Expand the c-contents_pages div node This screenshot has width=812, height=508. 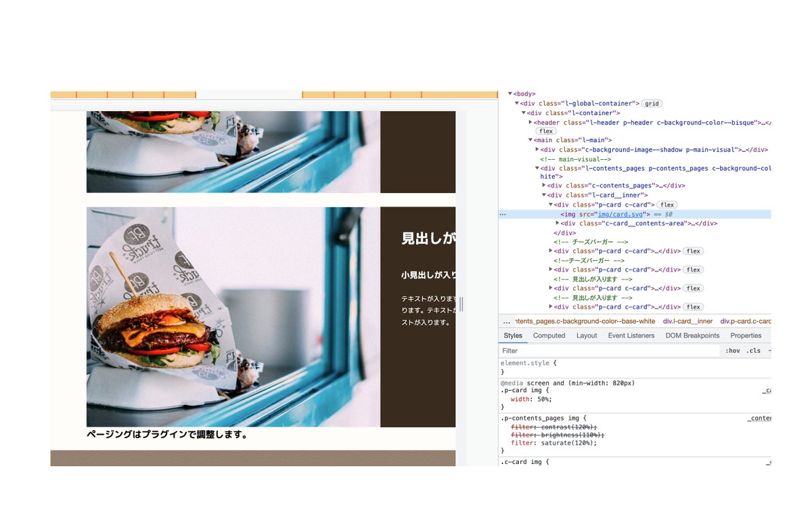(x=544, y=186)
